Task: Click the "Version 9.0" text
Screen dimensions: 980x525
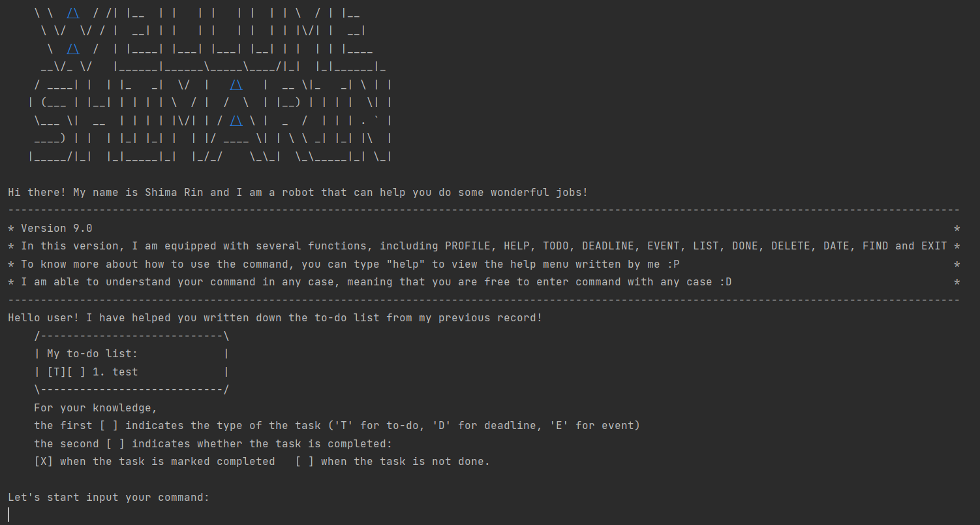Action: (57, 228)
